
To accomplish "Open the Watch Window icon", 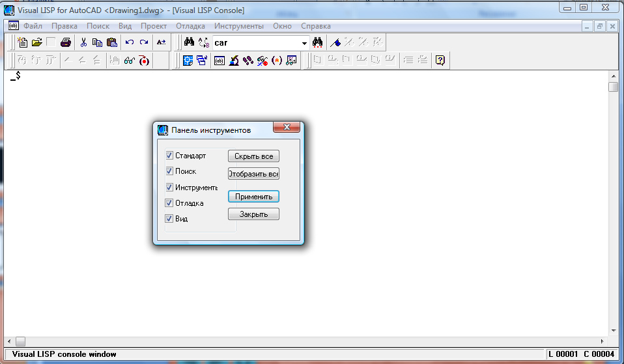I will tap(291, 61).
